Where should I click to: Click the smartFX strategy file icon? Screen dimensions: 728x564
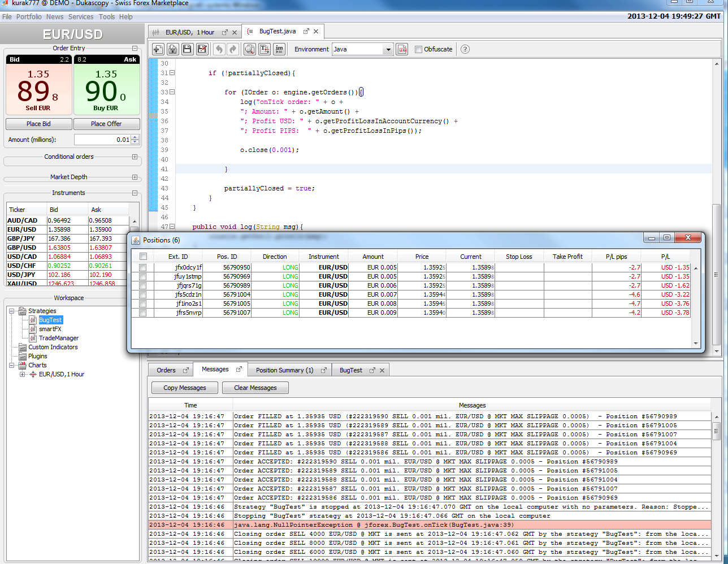tap(33, 329)
